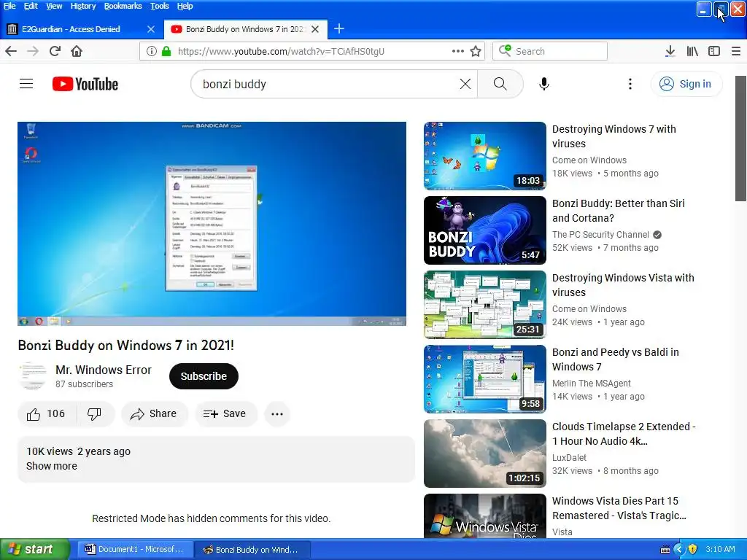Open the browser home page
The image size is (747, 560).
pyautogui.click(x=77, y=51)
